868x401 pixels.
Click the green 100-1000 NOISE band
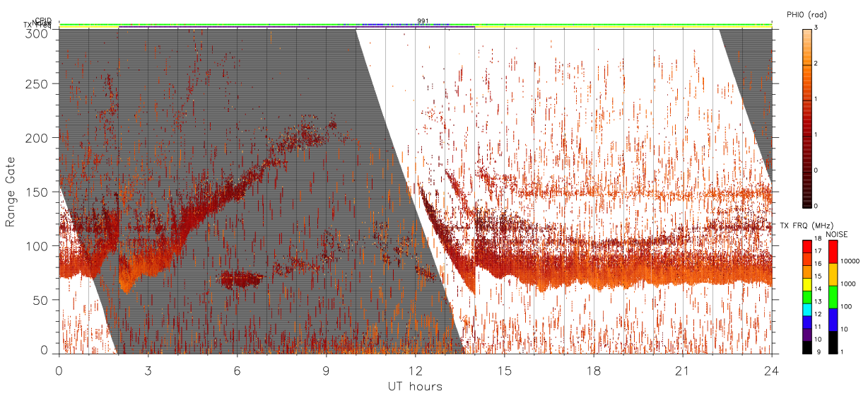click(833, 297)
